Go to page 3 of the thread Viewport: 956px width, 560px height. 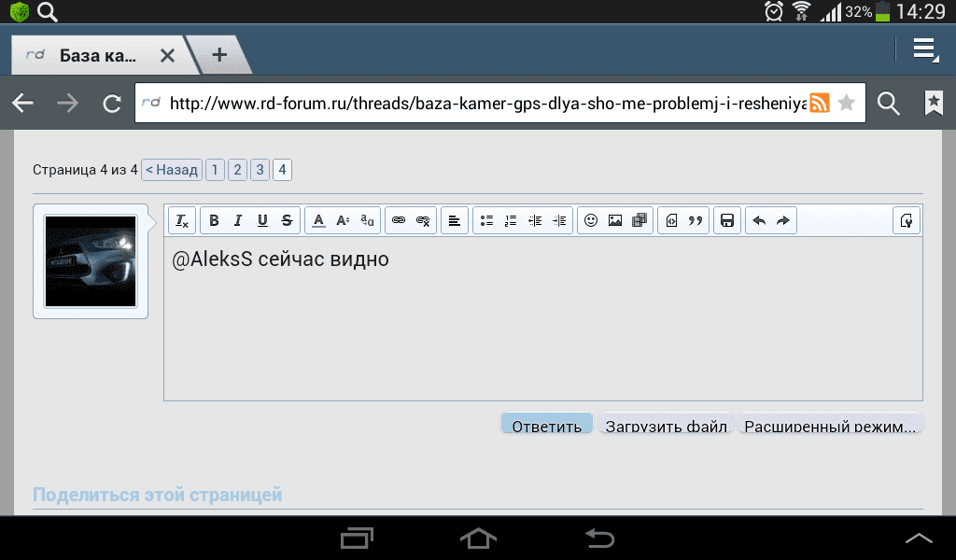coord(260,170)
